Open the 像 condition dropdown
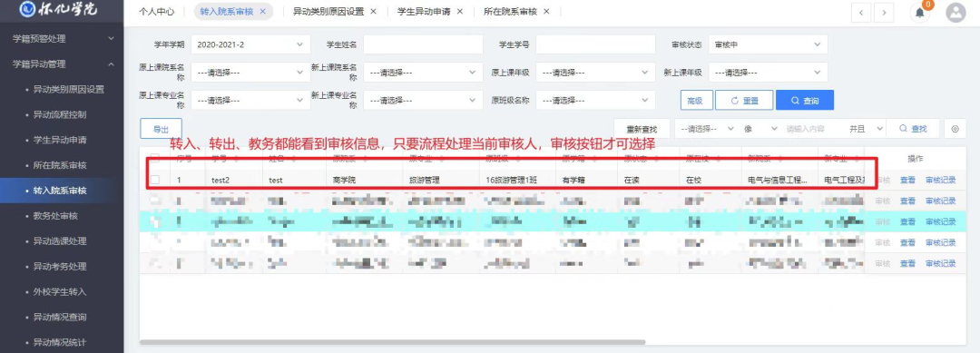Image resolution: width=980 pixels, height=353 pixels. point(759,129)
